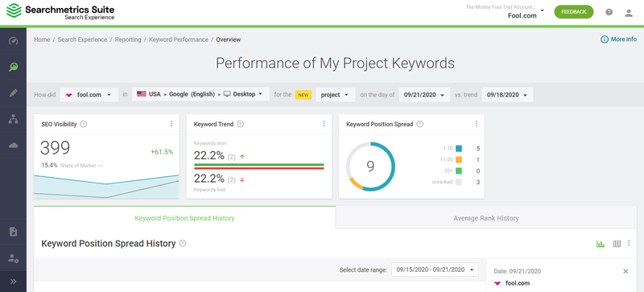Go to Home breadcrumb
The width and height of the screenshot is (644, 292).
[x=42, y=39]
